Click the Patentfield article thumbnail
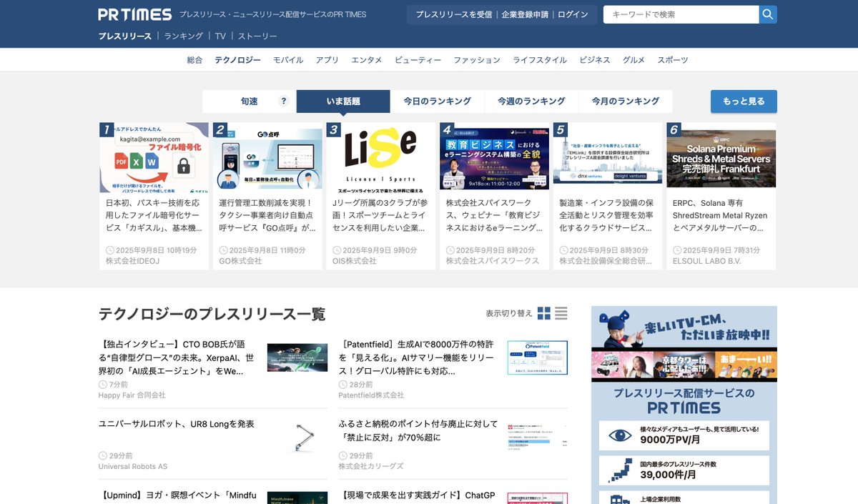 (538, 357)
